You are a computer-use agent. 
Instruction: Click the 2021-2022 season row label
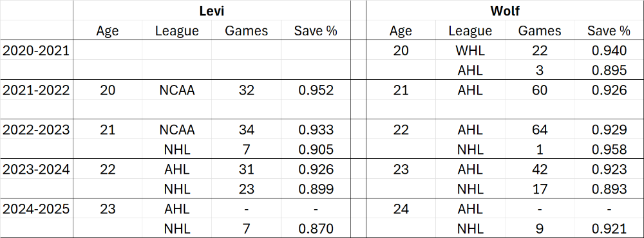pyautogui.click(x=37, y=89)
